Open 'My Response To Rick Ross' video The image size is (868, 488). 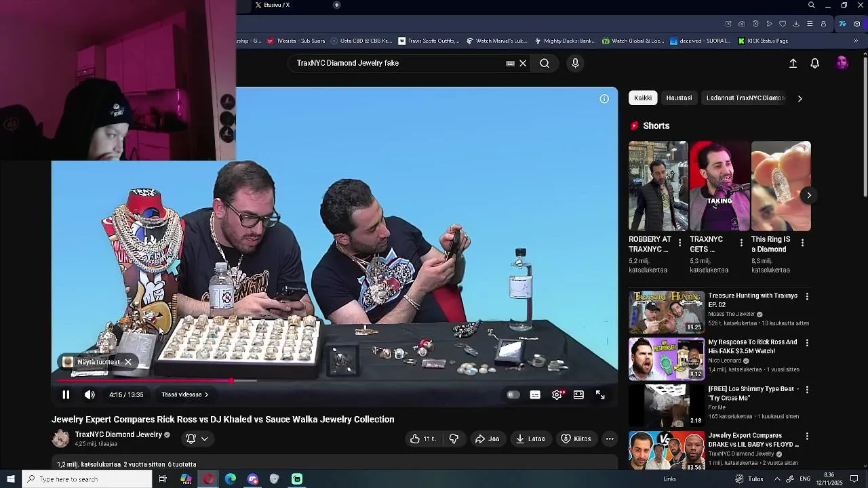pos(752,346)
